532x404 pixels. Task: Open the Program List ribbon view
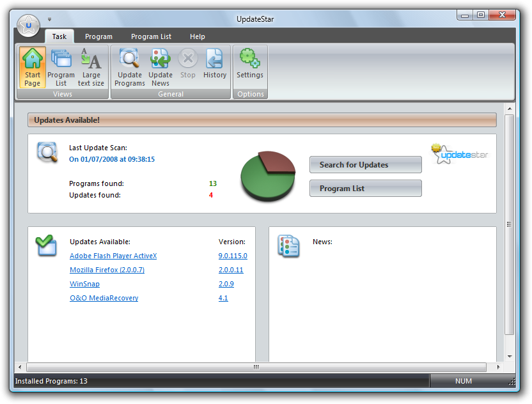pyautogui.click(x=61, y=67)
